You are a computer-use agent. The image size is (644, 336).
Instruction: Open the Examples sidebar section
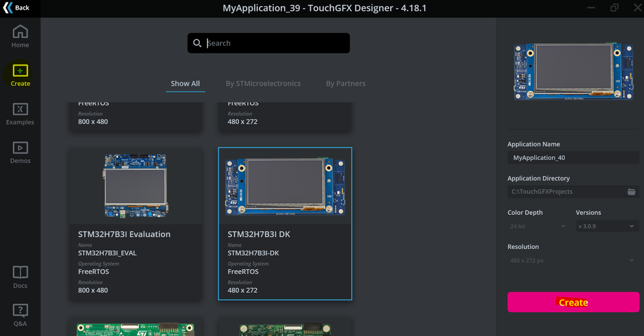click(20, 114)
